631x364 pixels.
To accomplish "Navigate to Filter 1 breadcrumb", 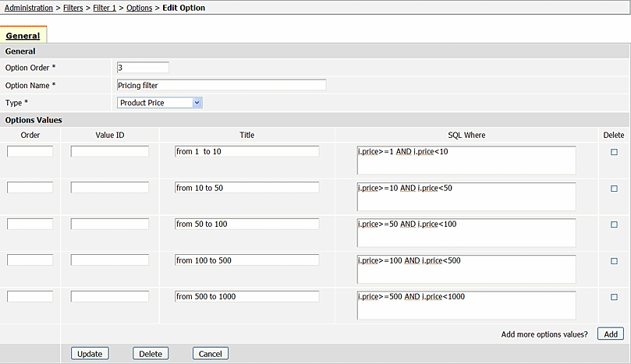I will tap(105, 8).
